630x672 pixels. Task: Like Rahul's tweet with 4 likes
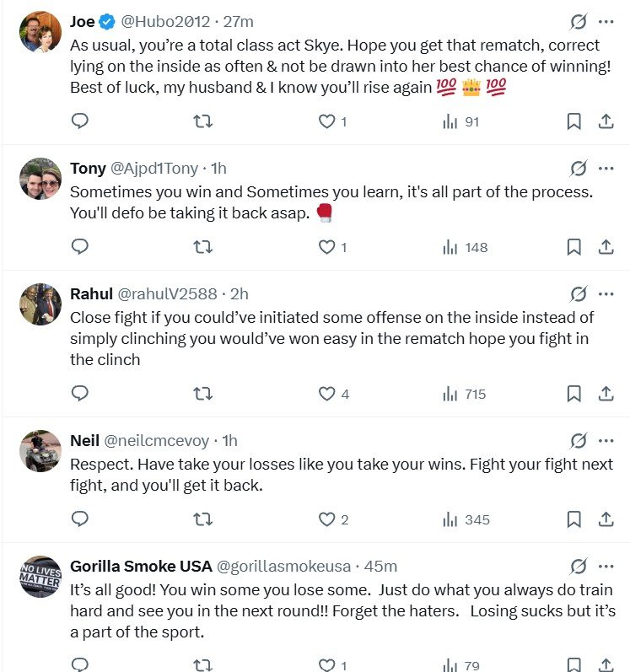coord(326,394)
